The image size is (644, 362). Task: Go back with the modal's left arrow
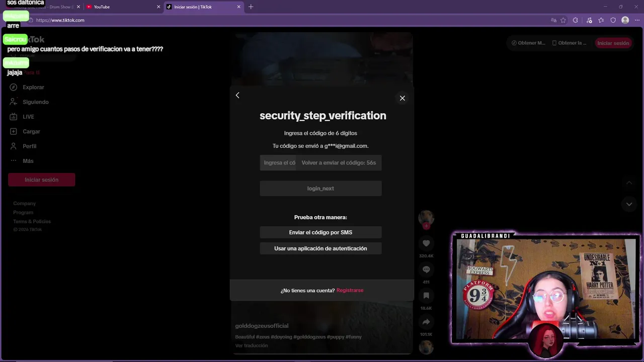click(x=237, y=95)
